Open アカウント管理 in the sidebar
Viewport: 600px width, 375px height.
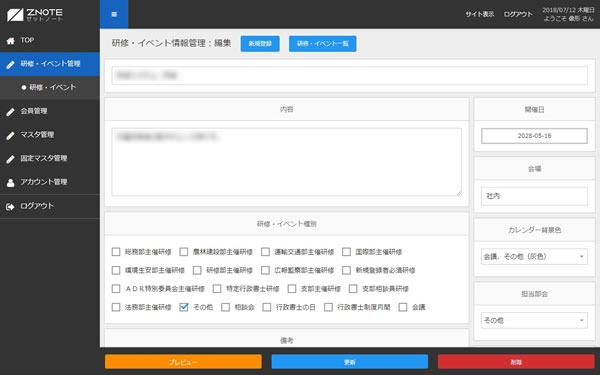50,183
